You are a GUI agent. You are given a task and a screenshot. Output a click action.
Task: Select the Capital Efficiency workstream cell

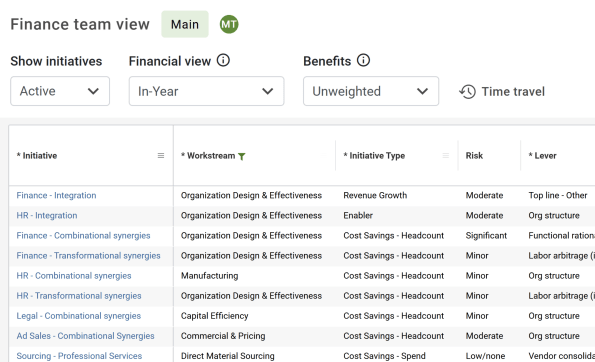tap(214, 316)
